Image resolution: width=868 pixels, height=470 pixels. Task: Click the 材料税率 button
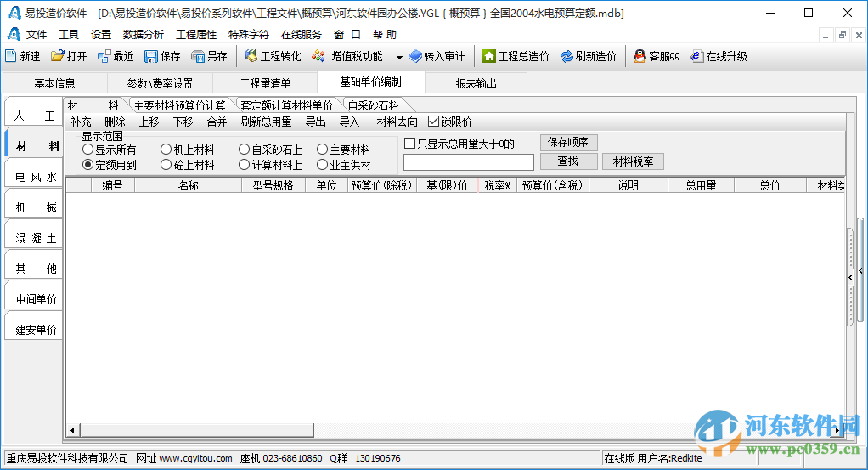pos(633,161)
